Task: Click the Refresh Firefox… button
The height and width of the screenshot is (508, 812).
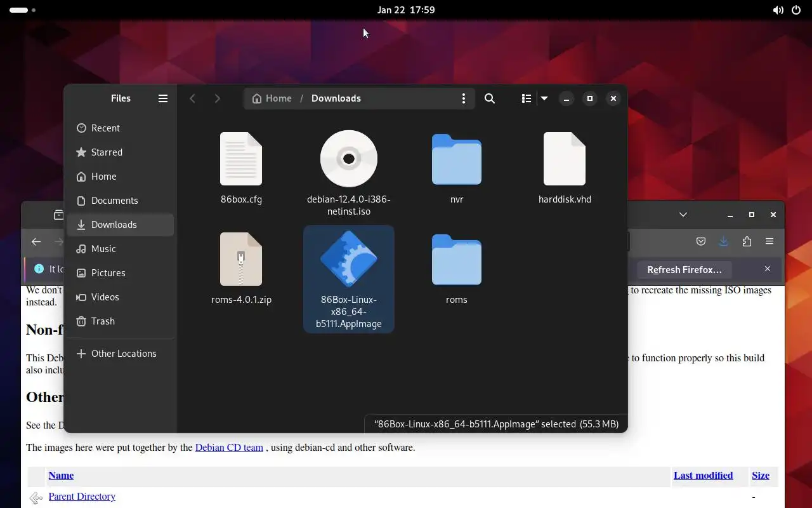Action: [x=684, y=270]
